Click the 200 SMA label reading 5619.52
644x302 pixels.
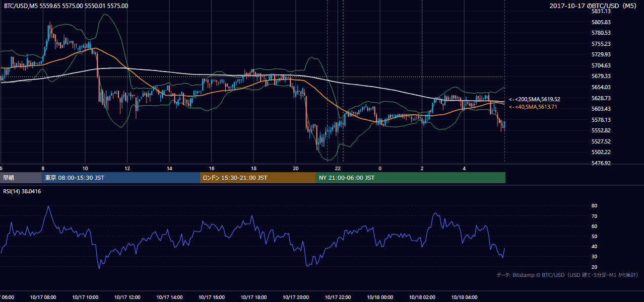[535, 99]
